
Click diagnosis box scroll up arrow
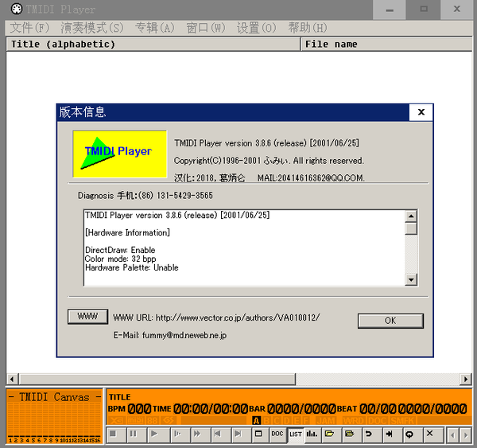411,216
